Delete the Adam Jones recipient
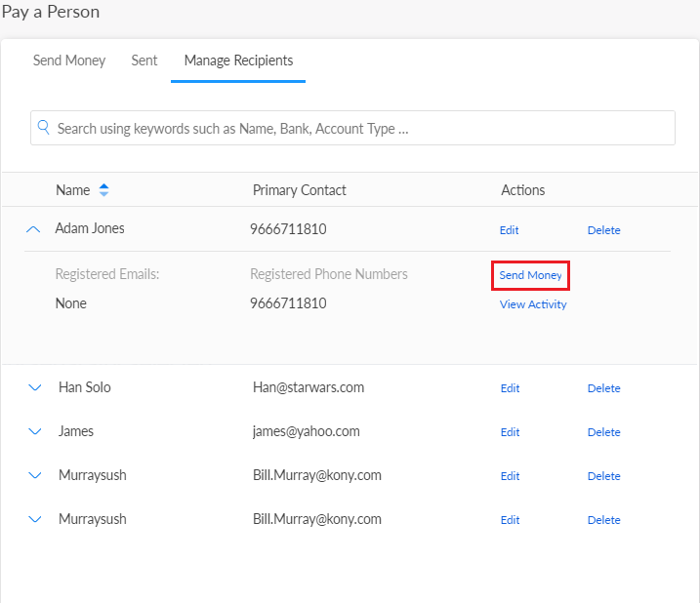The width and height of the screenshot is (700, 603). 603,230
